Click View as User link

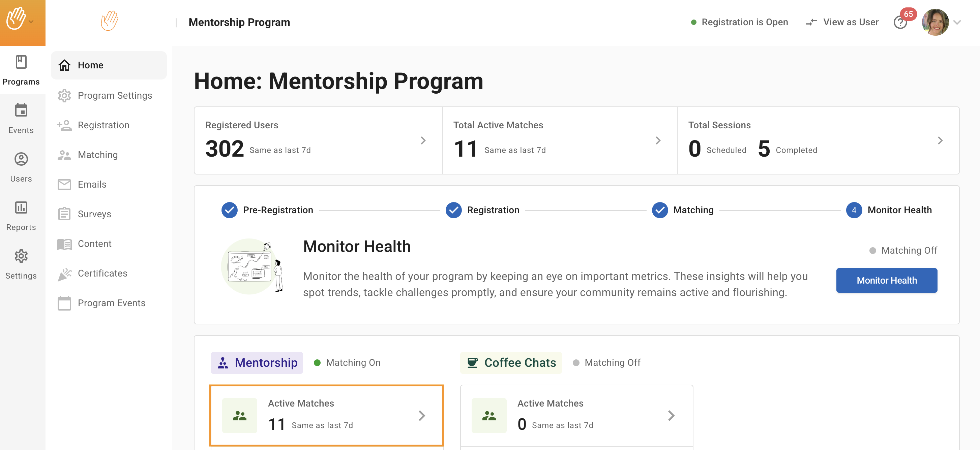coord(842,22)
